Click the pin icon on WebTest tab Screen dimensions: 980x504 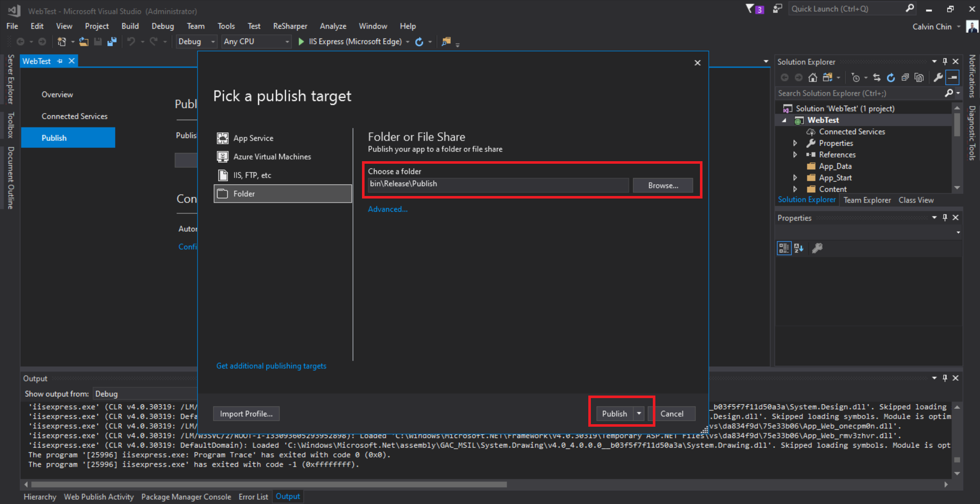[x=60, y=61]
